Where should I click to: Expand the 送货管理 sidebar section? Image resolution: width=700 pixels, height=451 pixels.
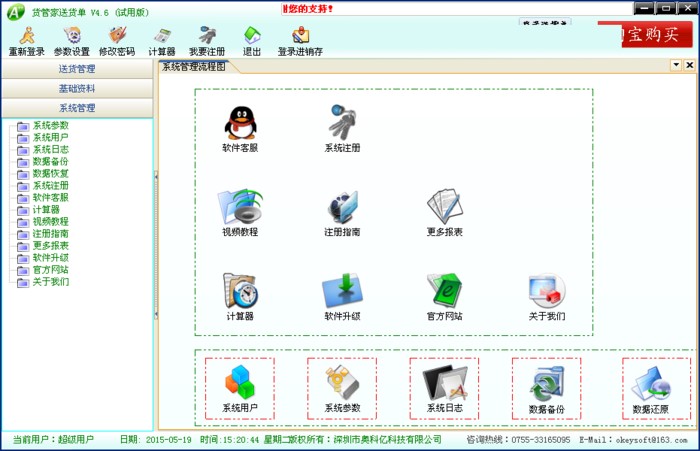coord(77,69)
